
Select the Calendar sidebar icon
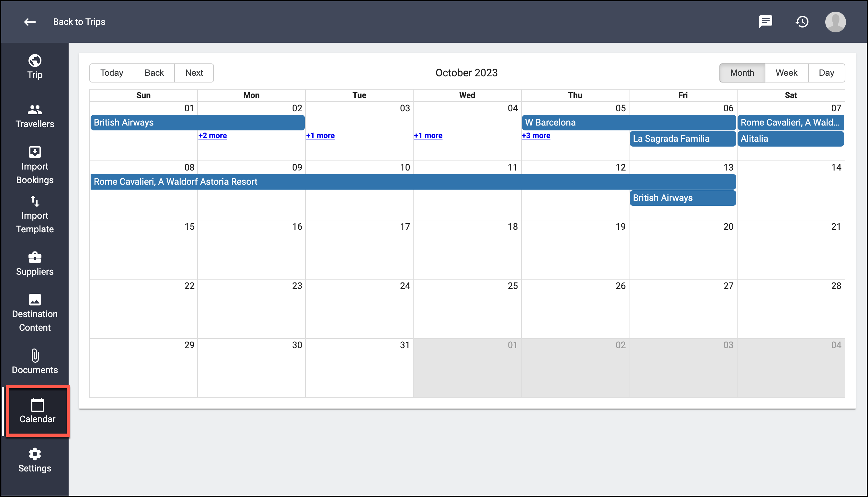(x=38, y=405)
